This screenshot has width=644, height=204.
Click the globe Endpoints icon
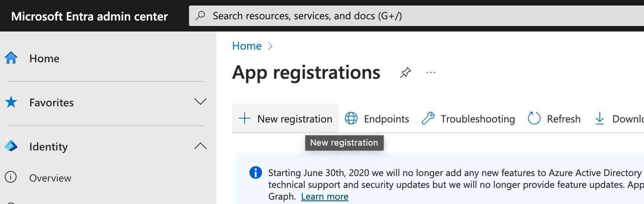click(351, 118)
